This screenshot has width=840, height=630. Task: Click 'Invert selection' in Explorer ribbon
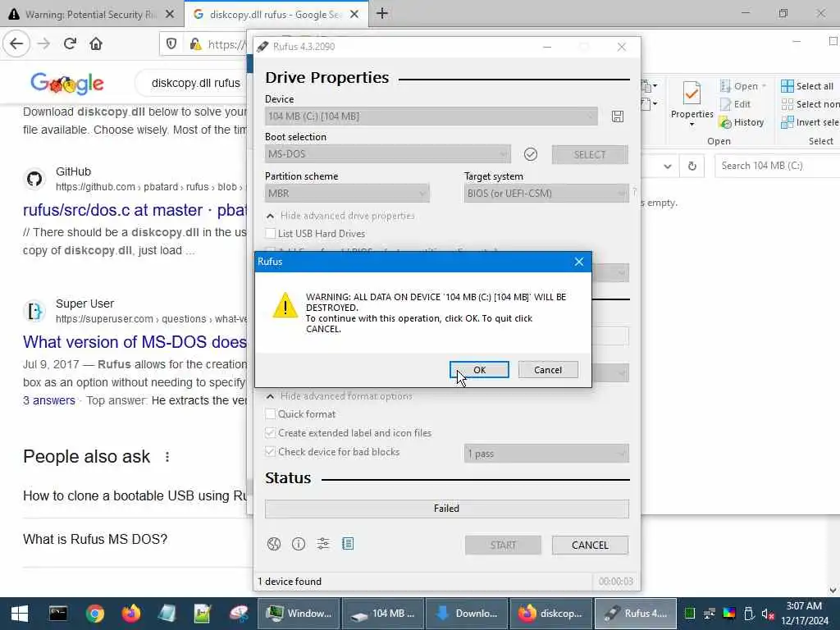(x=810, y=123)
